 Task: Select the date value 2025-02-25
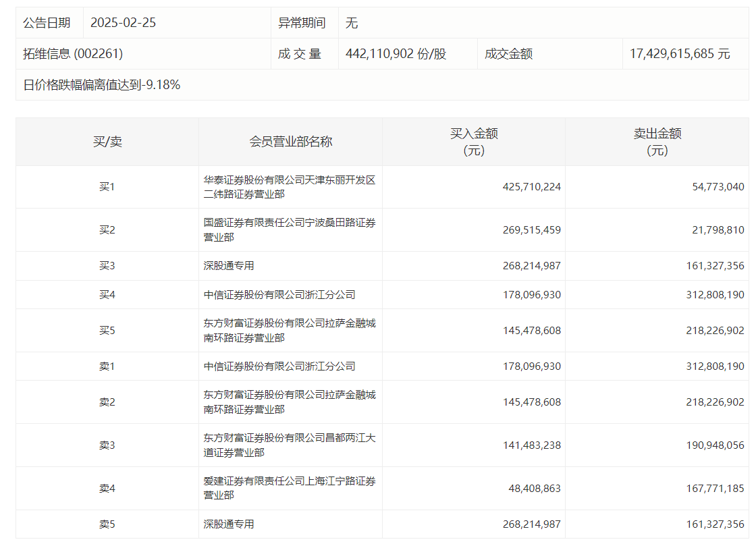(123, 23)
